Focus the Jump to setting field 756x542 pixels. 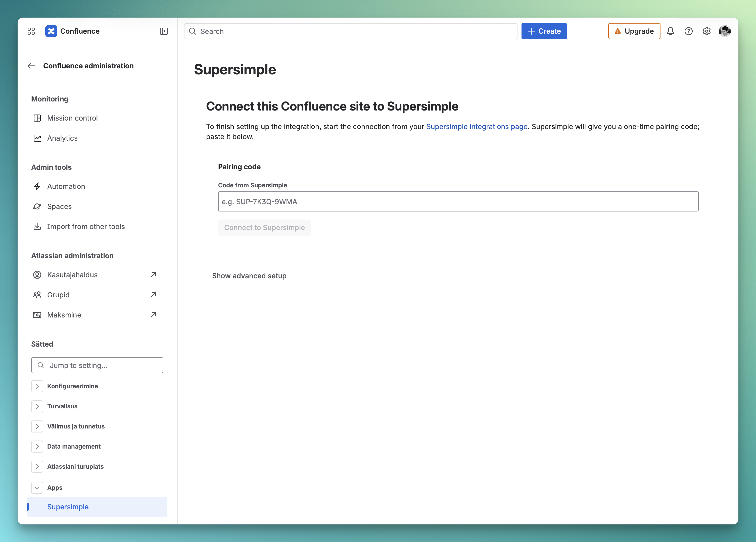(97, 365)
